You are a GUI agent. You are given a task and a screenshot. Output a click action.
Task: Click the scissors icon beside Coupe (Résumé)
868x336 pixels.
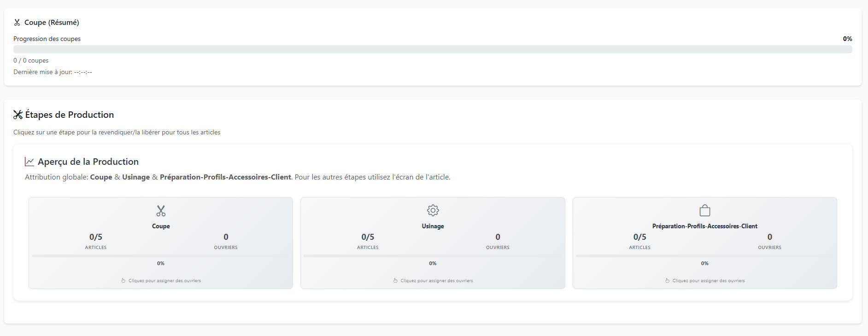point(17,23)
